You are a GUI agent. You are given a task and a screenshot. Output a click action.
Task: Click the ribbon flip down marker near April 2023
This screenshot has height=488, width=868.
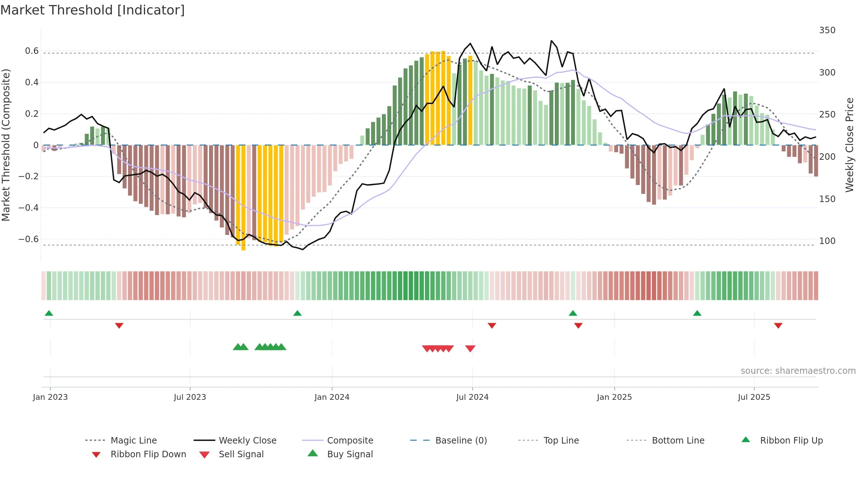click(119, 326)
